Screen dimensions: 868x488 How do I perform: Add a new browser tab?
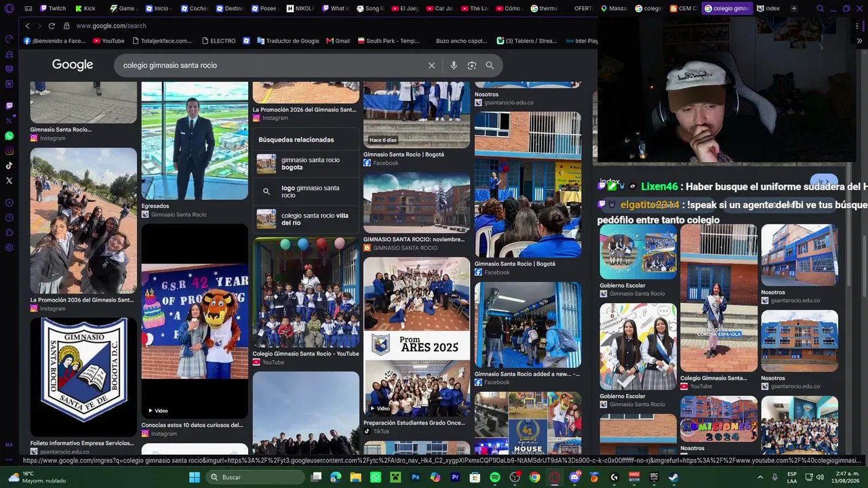[x=793, y=9]
